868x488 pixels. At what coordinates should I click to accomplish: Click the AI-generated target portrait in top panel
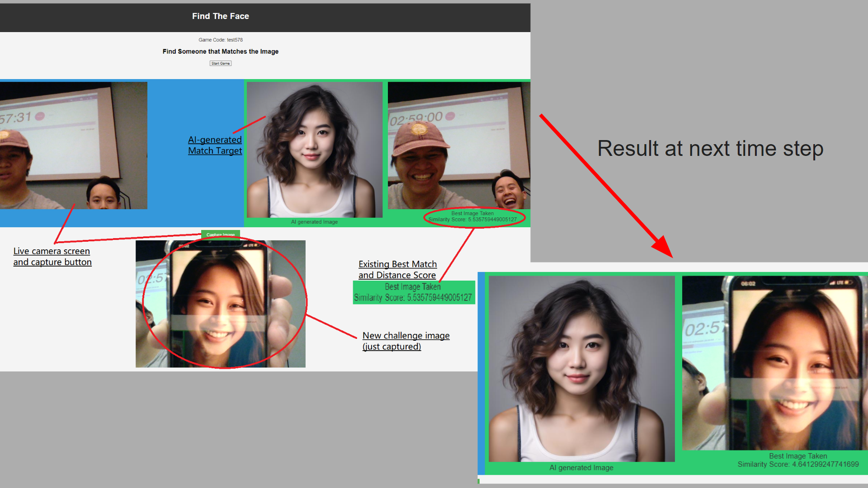(314, 149)
